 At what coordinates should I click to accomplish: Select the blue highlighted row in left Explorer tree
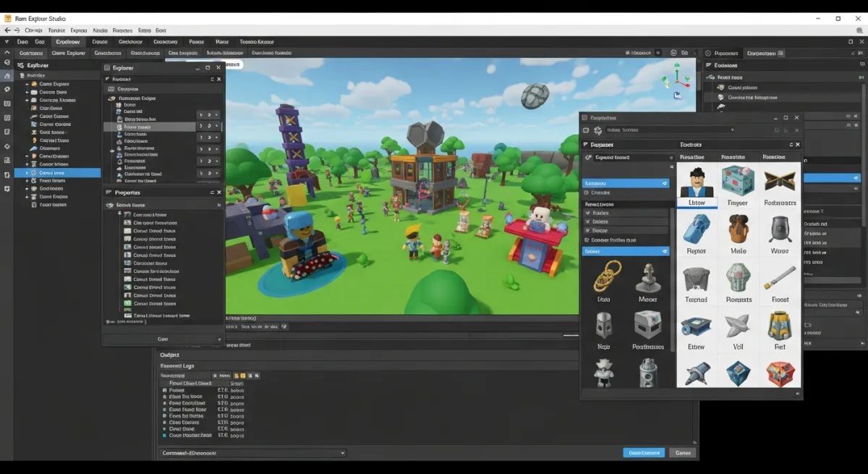click(58, 173)
